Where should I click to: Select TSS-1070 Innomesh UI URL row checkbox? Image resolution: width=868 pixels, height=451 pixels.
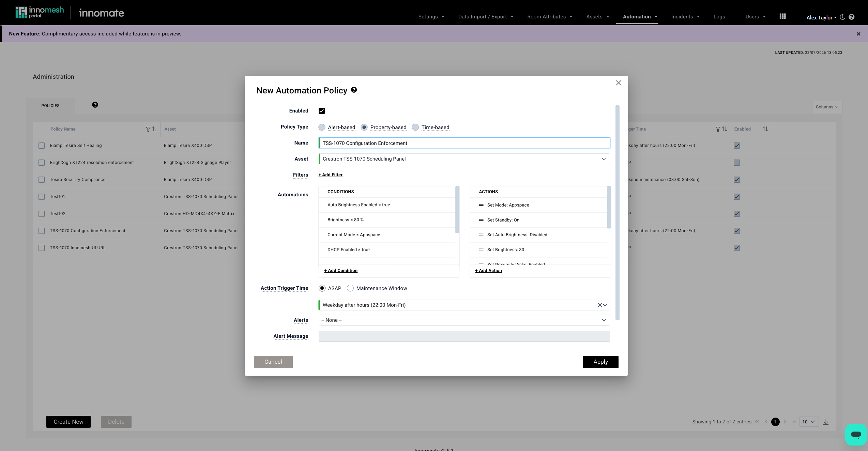coord(42,248)
